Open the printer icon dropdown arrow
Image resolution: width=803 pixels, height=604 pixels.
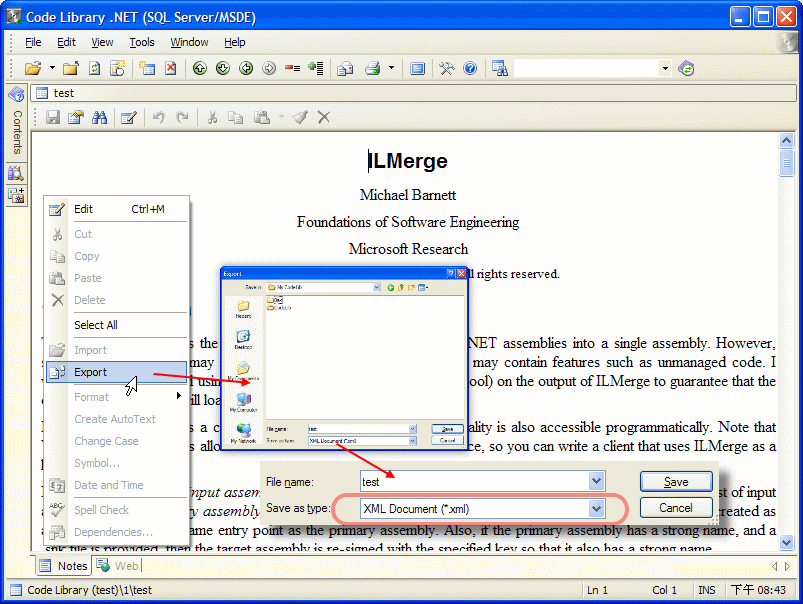coord(391,68)
